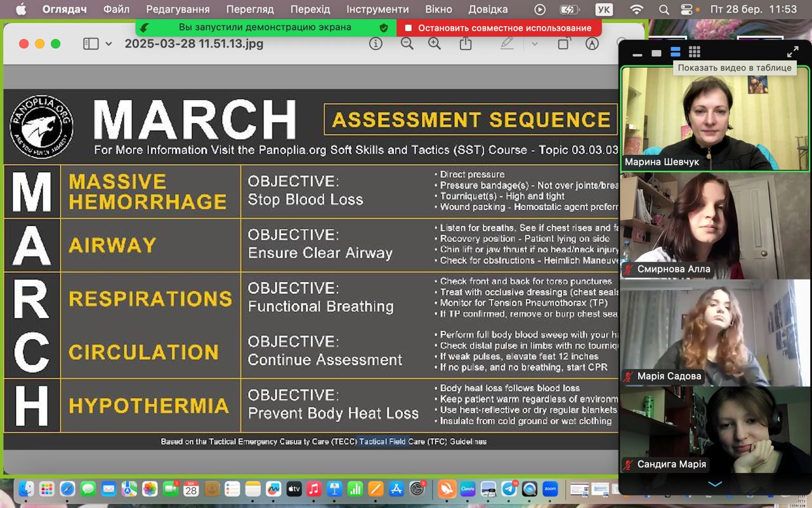Switch to single-speaker thumbnail view
Viewport: 812px width, 508px height.
click(656, 53)
